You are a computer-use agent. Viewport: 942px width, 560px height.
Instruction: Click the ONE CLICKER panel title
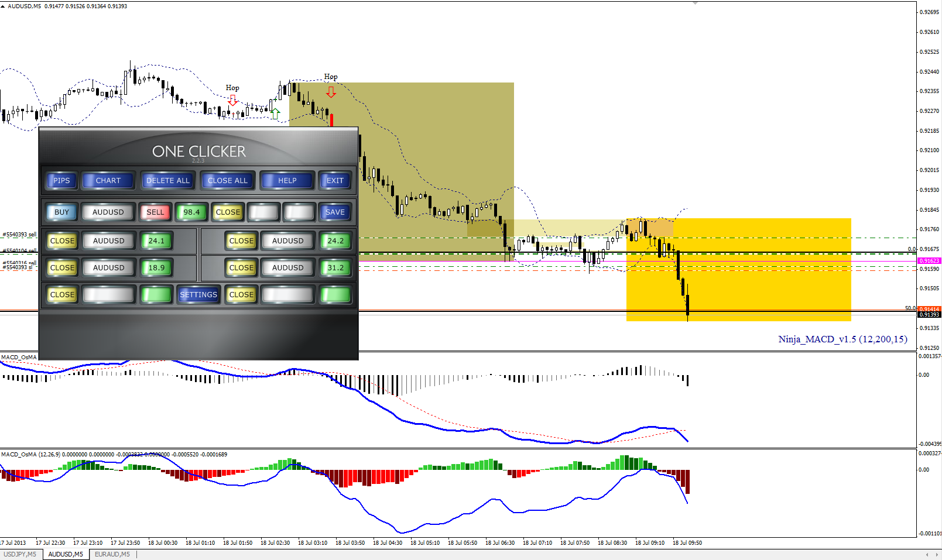pos(199,152)
